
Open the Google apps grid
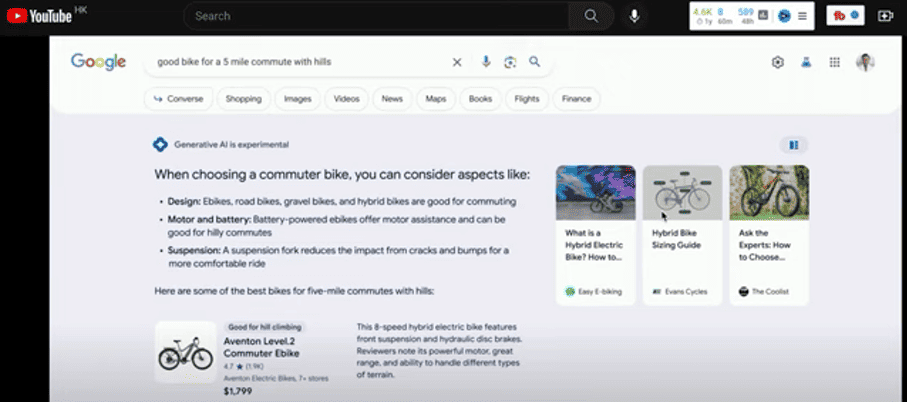[x=835, y=62]
